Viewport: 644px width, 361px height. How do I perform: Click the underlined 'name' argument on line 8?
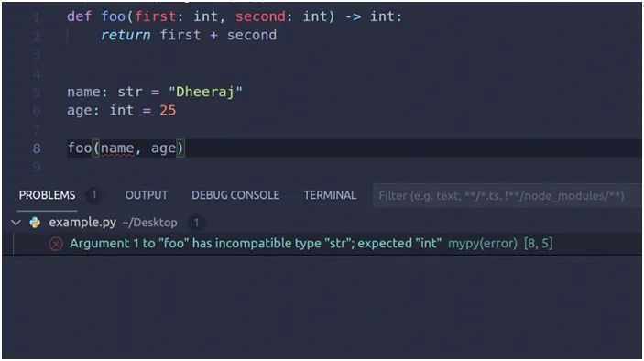(x=117, y=148)
